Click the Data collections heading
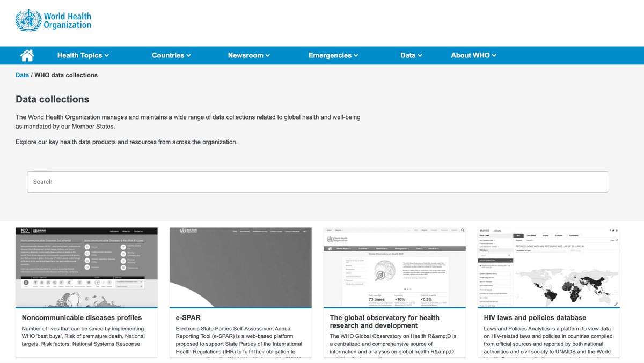Image resolution: width=644 pixels, height=363 pixels. click(53, 99)
